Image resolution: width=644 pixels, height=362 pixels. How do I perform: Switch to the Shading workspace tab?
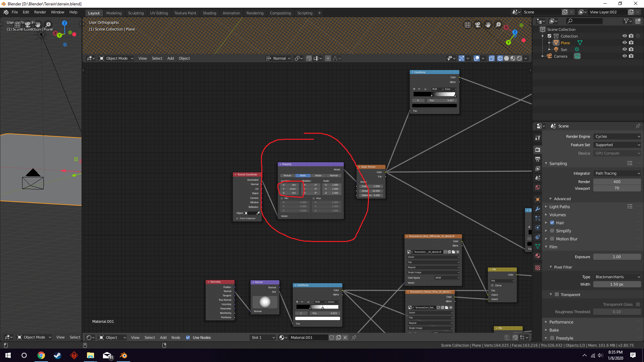pyautogui.click(x=209, y=13)
